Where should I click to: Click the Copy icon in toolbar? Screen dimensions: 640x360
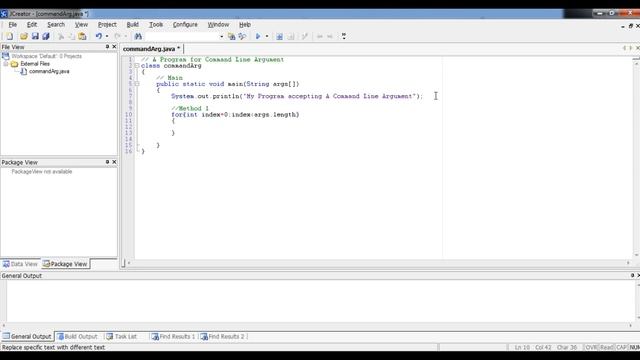[x=71, y=36]
